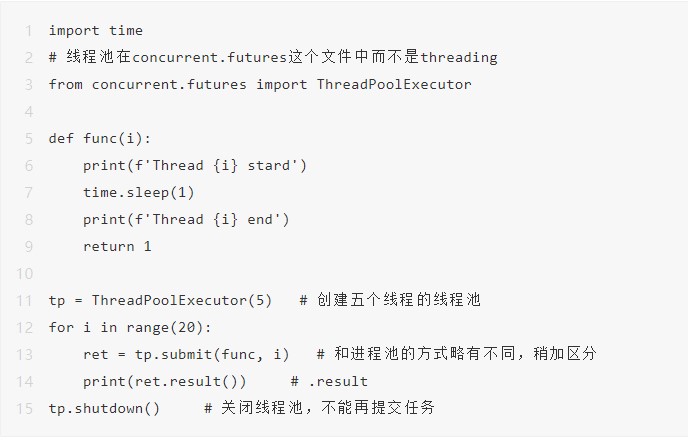
Task: Click the comment about closing the thread pool
Action: pyautogui.click(x=320, y=408)
